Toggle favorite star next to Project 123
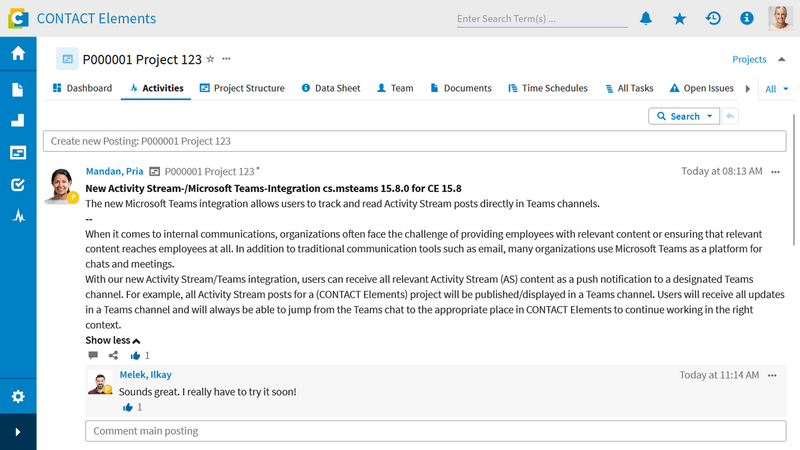Viewport: 800px width, 450px height. pos(210,59)
